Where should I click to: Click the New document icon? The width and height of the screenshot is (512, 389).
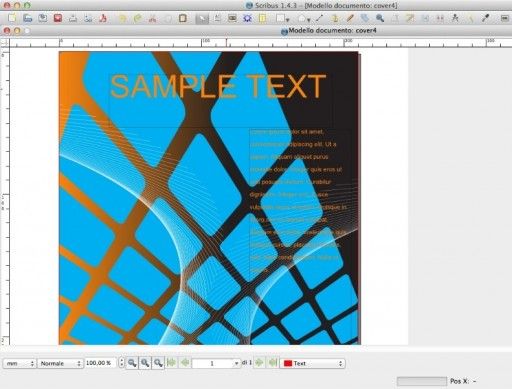12,18
